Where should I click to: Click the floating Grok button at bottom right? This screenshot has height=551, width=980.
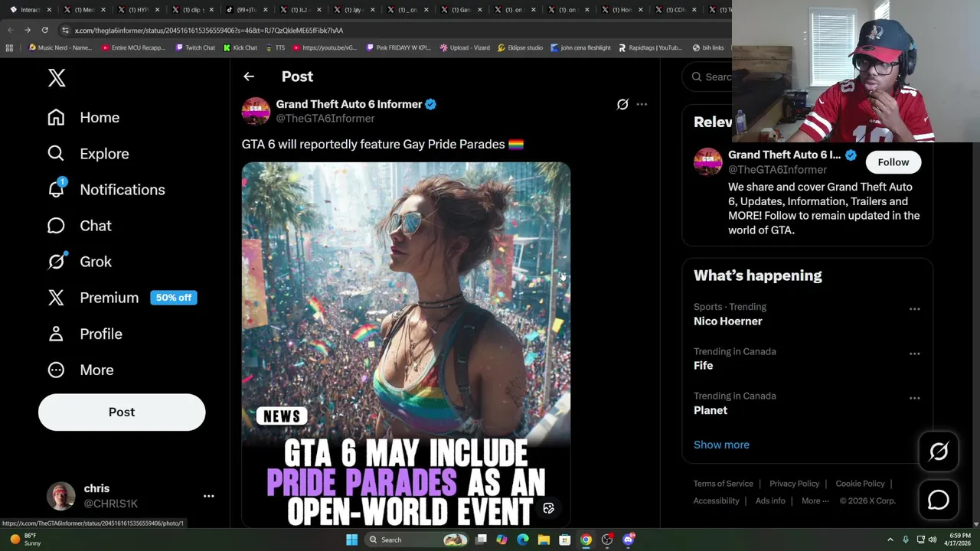tap(939, 452)
